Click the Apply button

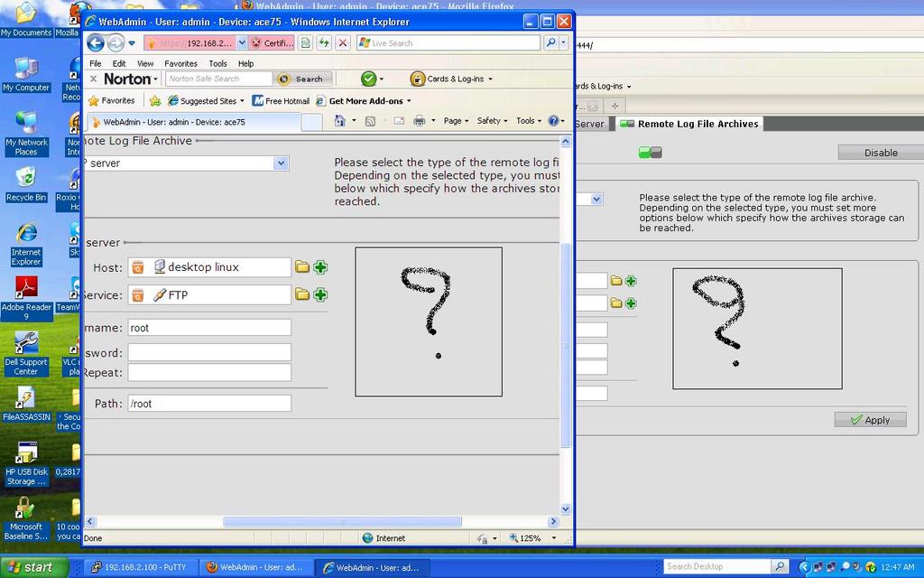870,420
